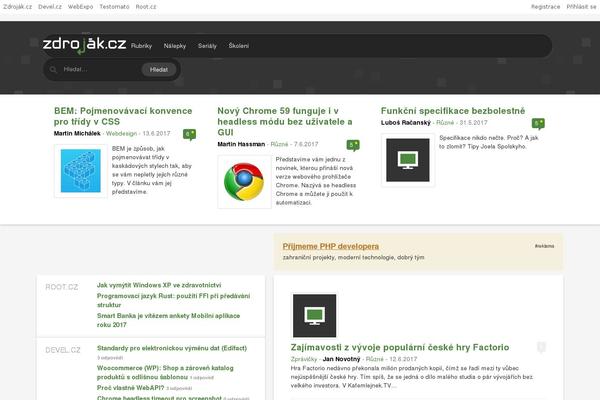Open the Rubriky menu

click(x=142, y=46)
